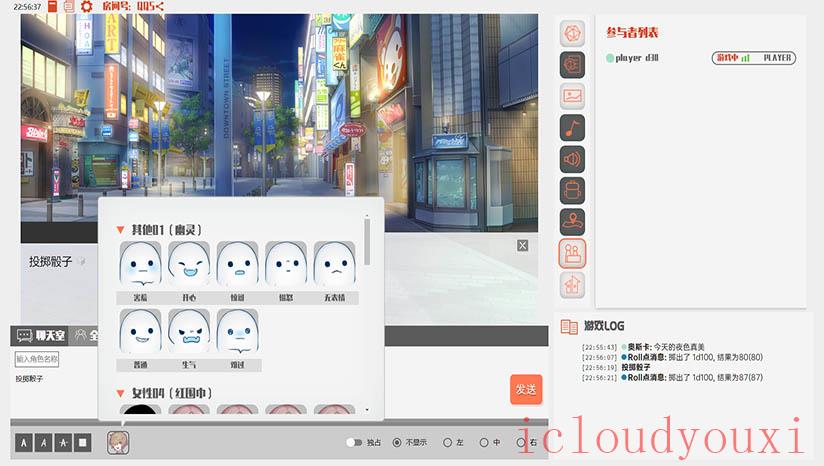
Task: Collapse the 女性04 (红围巾) expression group
Action: (x=120, y=393)
